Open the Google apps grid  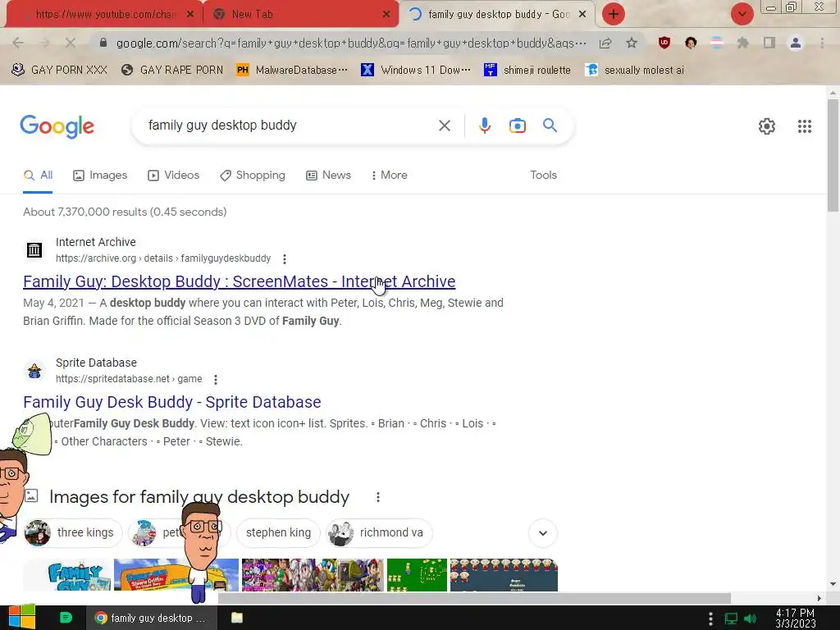(804, 126)
